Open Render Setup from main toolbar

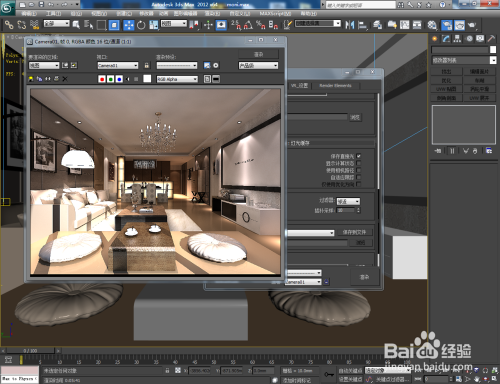[x=447, y=25]
